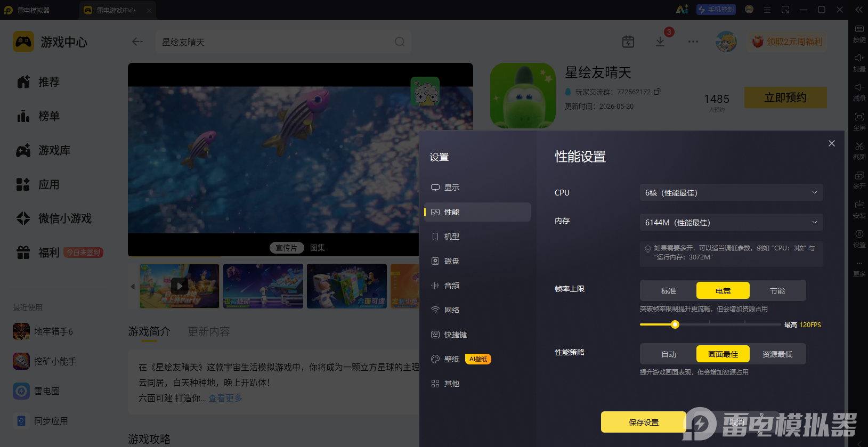
Task: Open the three-dot more options menu
Action: click(693, 42)
